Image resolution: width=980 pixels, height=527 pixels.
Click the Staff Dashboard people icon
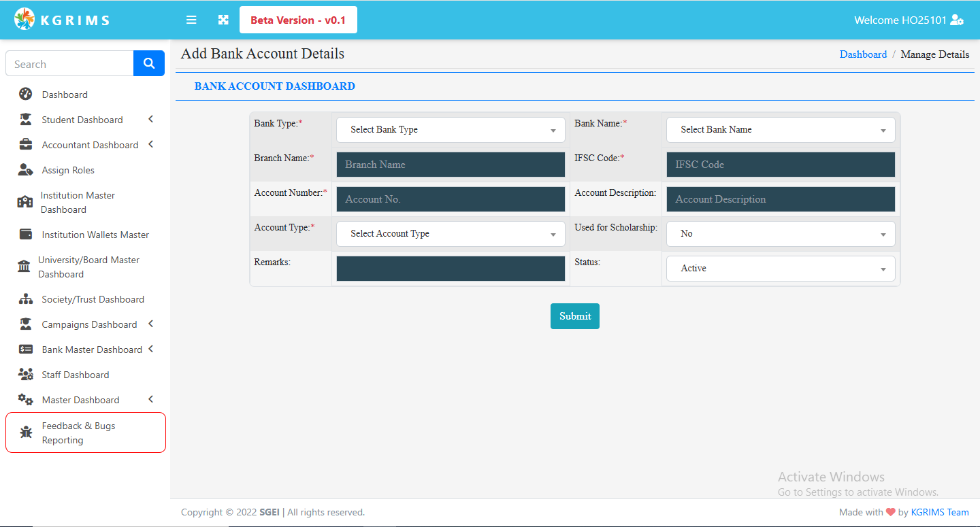(x=25, y=375)
